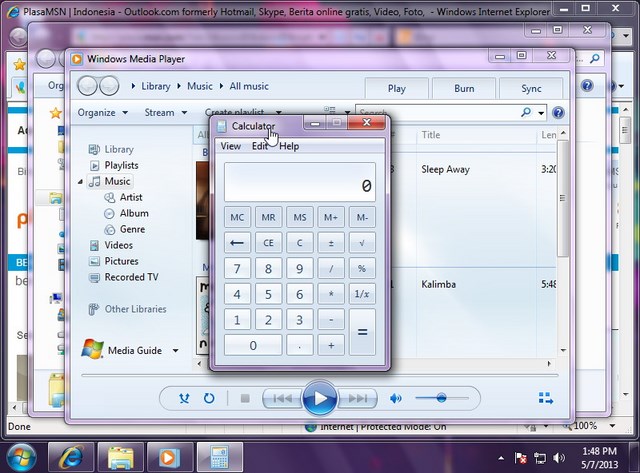Click the calculator MC button
640x473 pixels.
click(237, 217)
